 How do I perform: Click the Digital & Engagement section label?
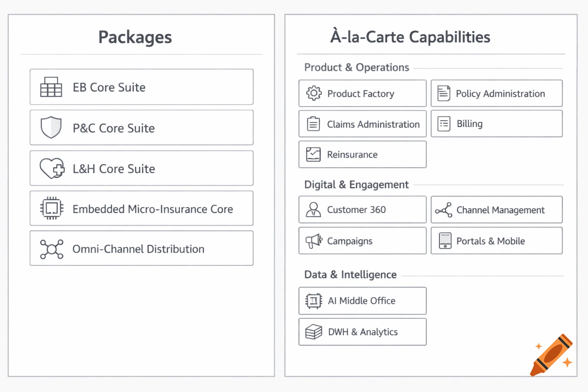pyautogui.click(x=356, y=185)
